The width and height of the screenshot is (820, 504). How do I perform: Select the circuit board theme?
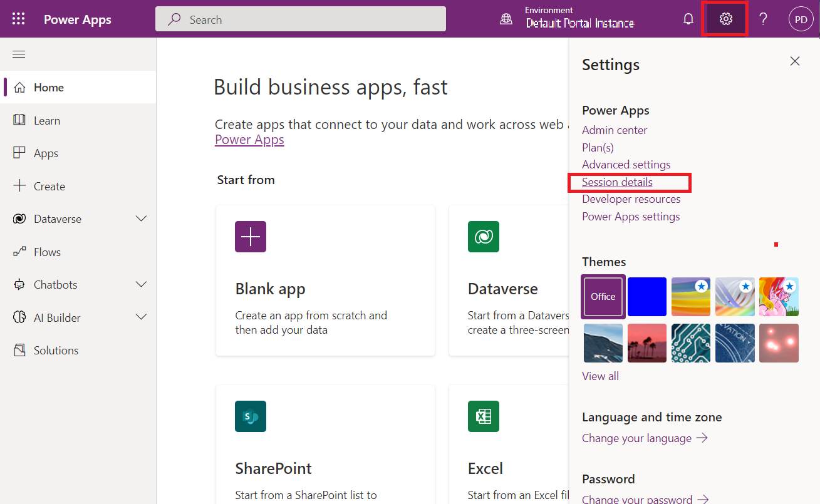[x=691, y=343]
